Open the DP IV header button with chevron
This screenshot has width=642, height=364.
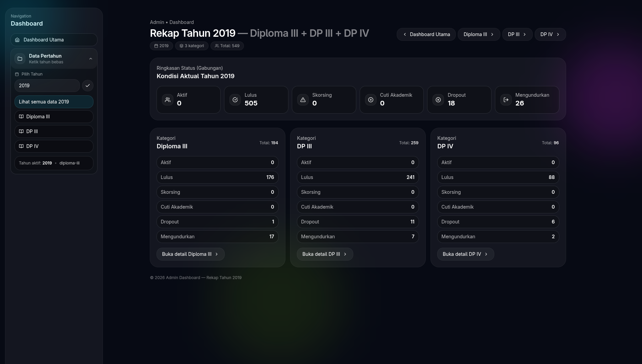click(550, 34)
